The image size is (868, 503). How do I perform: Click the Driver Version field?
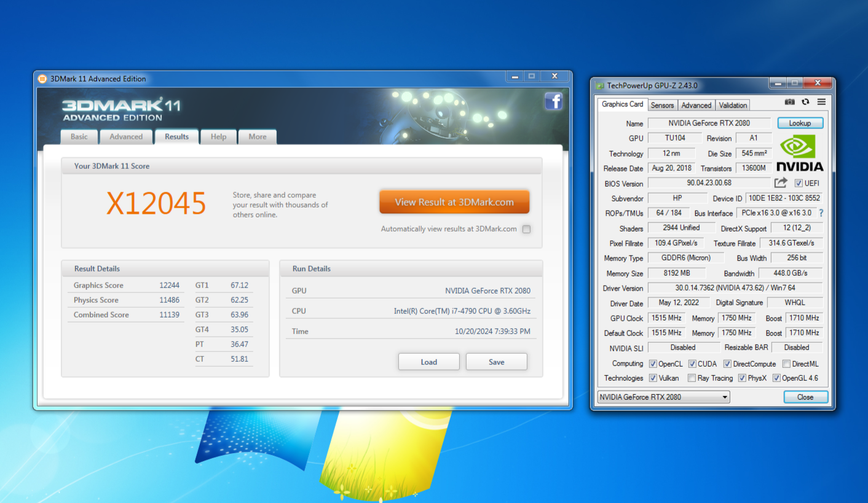pyautogui.click(x=735, y=288)
